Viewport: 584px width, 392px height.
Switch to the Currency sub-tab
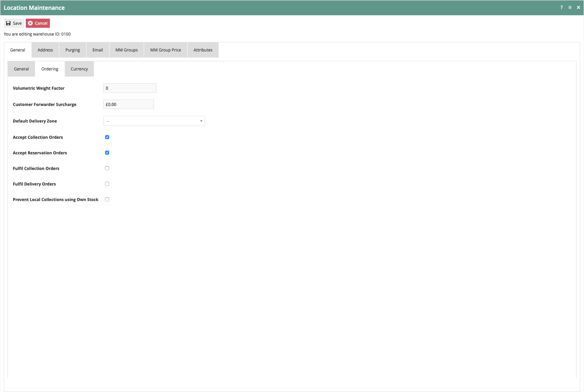tap(79, 69)
